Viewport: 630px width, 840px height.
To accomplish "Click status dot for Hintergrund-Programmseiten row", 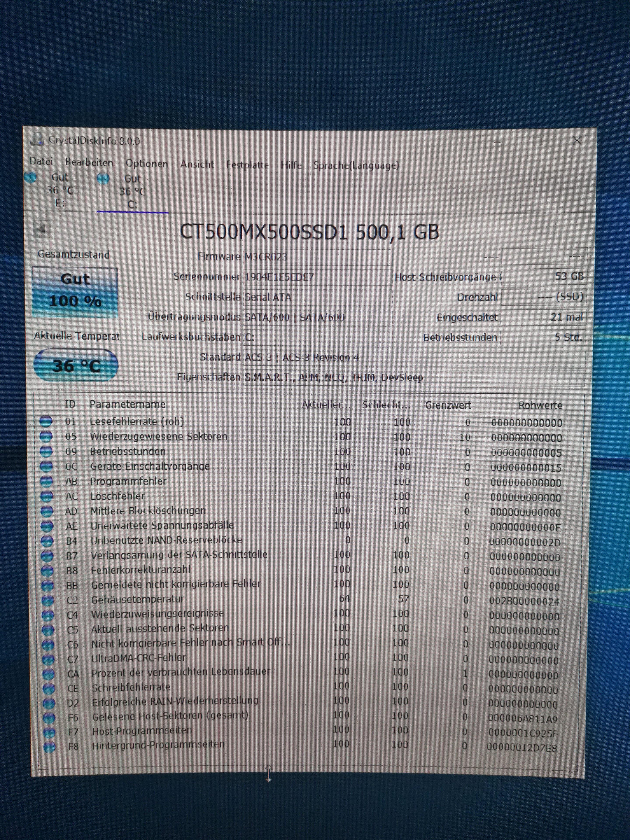I will [x=49, y=747].
